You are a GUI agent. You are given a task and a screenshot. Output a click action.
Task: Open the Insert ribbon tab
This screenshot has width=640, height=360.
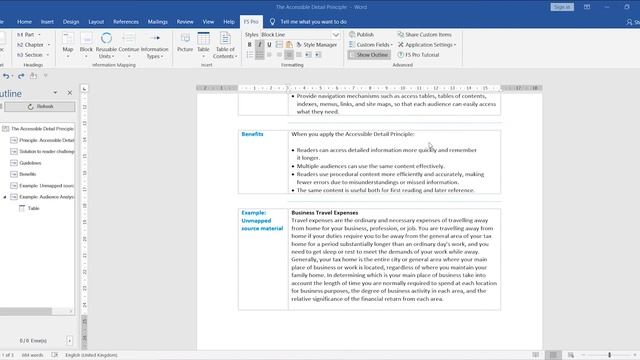click(x=47, y=22)
